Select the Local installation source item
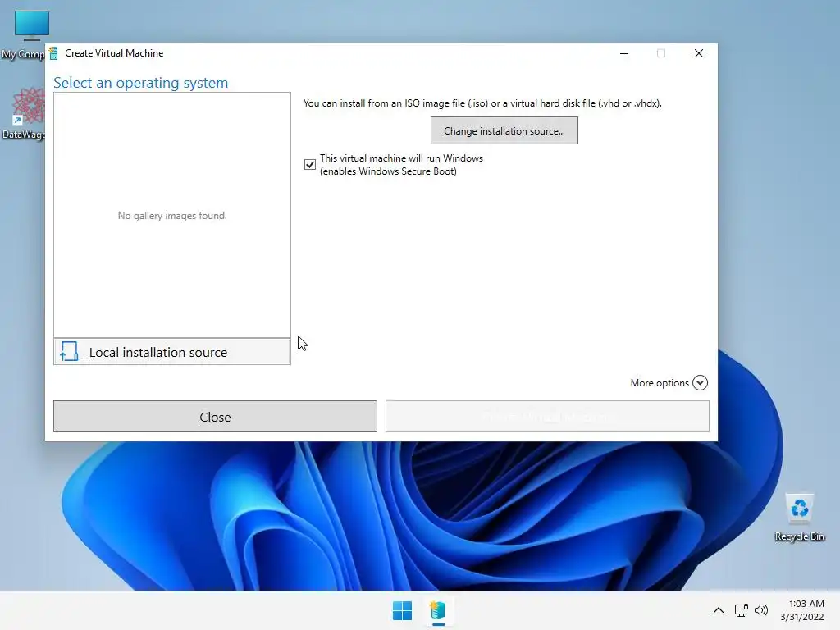The height and width of the screenshot is (630, 840). click(x=172, y=352)
